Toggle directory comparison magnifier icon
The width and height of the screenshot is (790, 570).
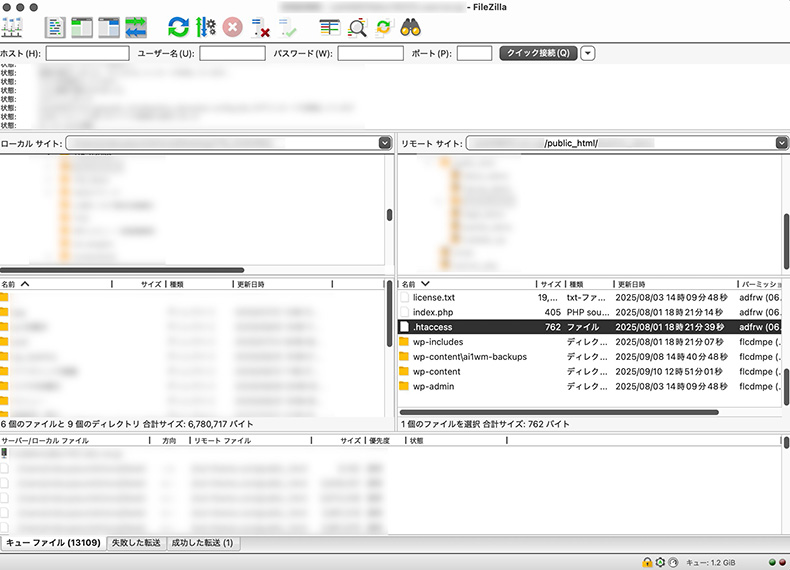coord(356,27)
